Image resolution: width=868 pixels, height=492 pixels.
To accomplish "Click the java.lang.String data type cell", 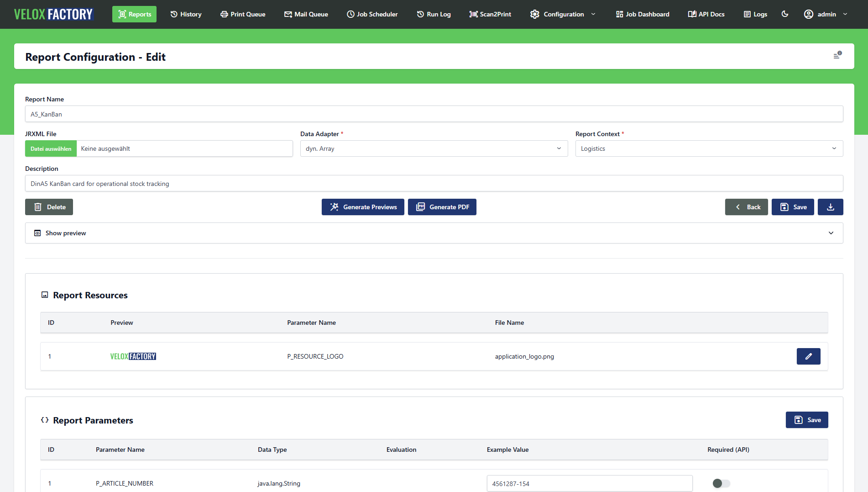I will click(x=279, y=483).
